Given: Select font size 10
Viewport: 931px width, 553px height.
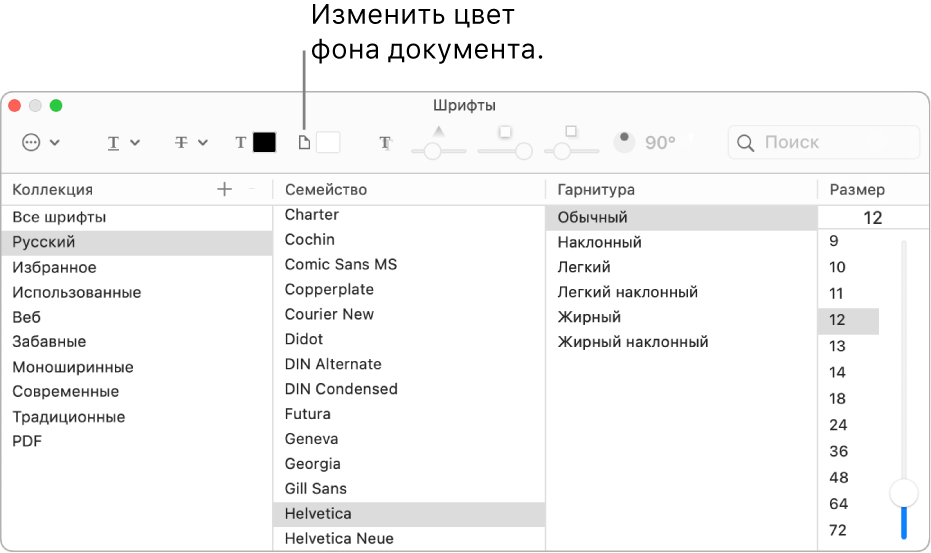Looking at the screenshot, I should [x=848, y=267].
